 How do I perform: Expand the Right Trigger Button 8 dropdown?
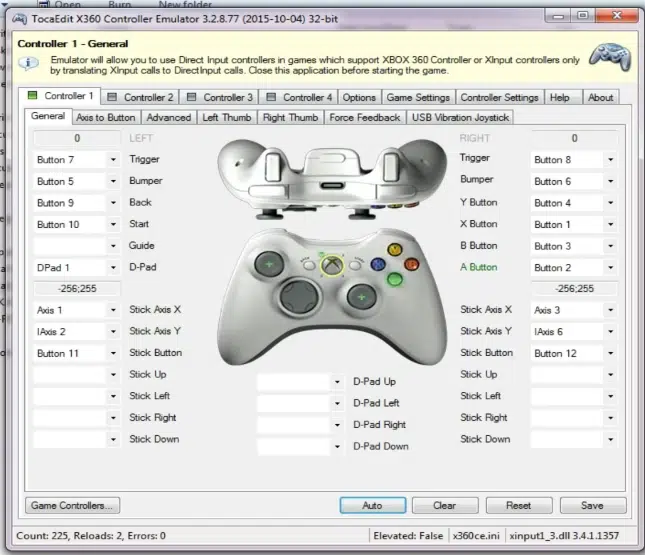[610, 160]
